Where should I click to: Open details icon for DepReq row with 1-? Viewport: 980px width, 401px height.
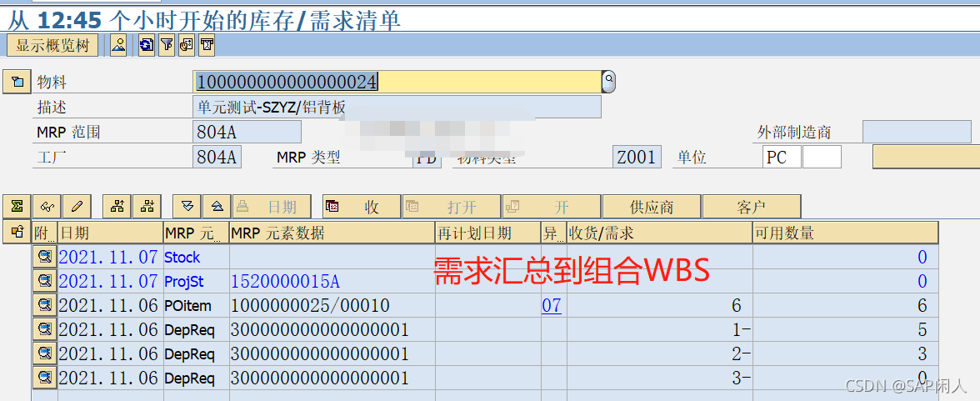pos(44,329)
